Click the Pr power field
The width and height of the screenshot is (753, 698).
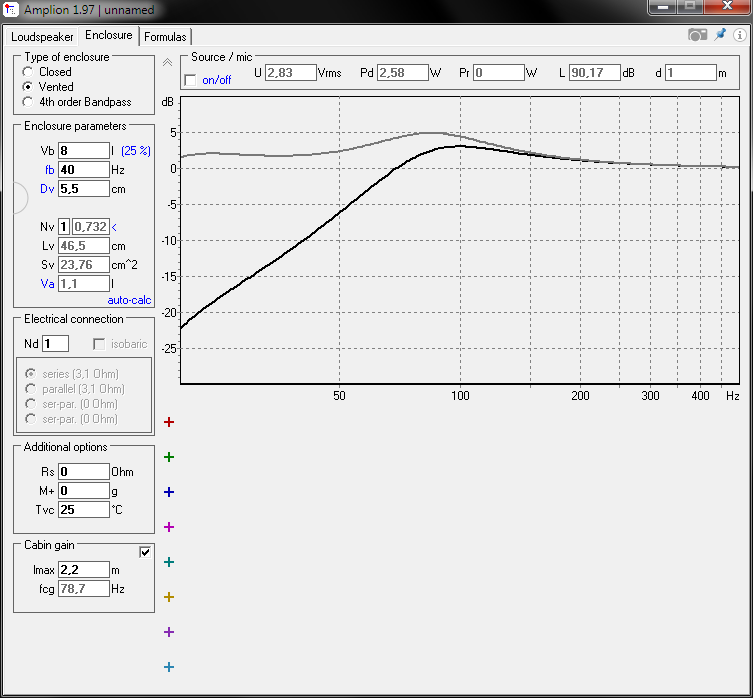498,73
